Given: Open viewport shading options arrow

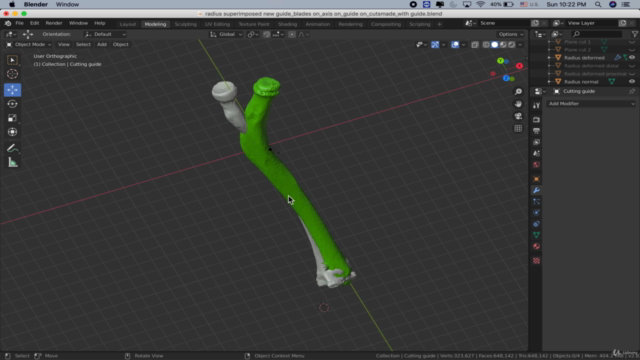Looking at the screenshot, I should (520, 44).
